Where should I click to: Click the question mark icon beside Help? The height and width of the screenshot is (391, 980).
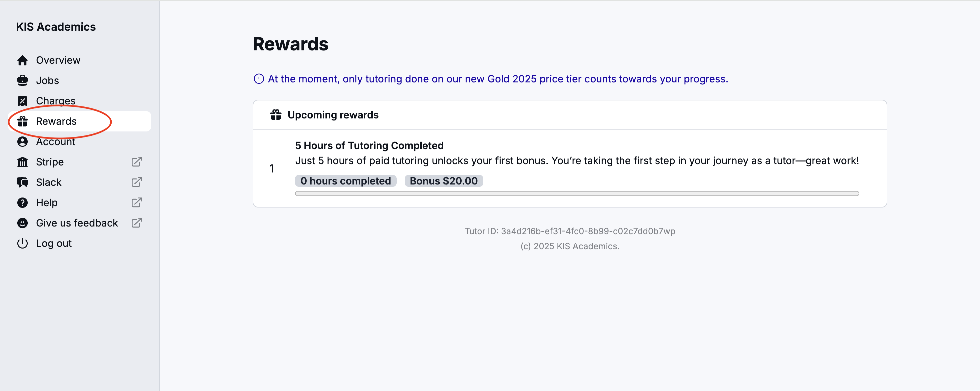22,202
